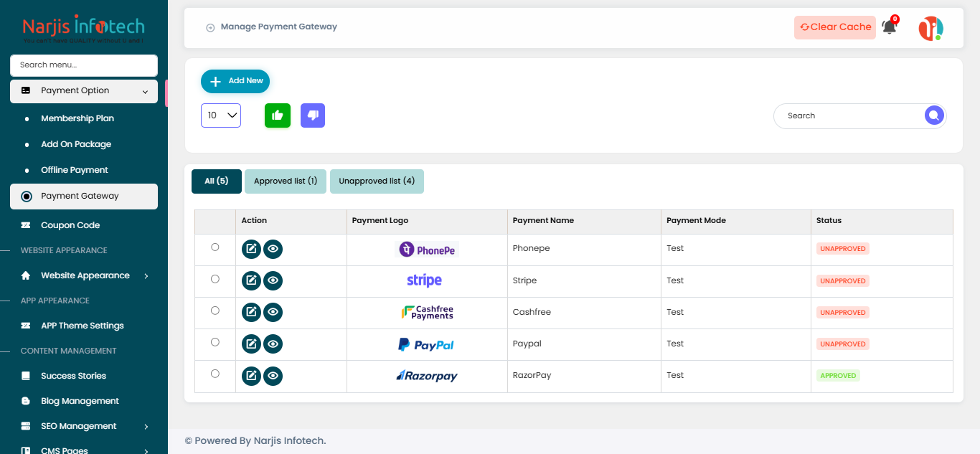
Task: View Phonepe gateway details eye icon
Action: click(273, 249)
